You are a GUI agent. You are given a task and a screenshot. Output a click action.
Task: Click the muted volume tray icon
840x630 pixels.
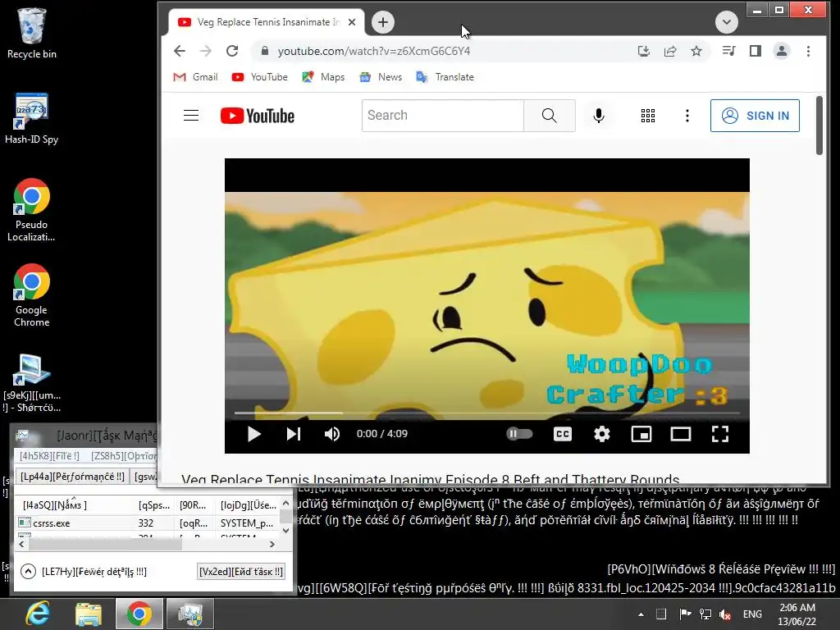725,614
